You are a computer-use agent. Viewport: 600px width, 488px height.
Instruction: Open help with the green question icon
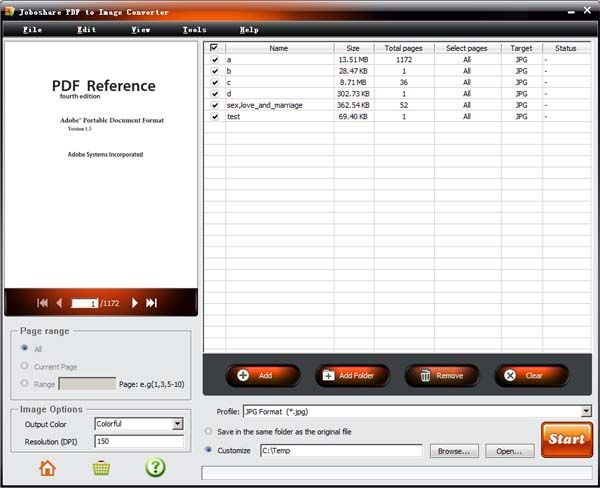click(x=155, y=467)
